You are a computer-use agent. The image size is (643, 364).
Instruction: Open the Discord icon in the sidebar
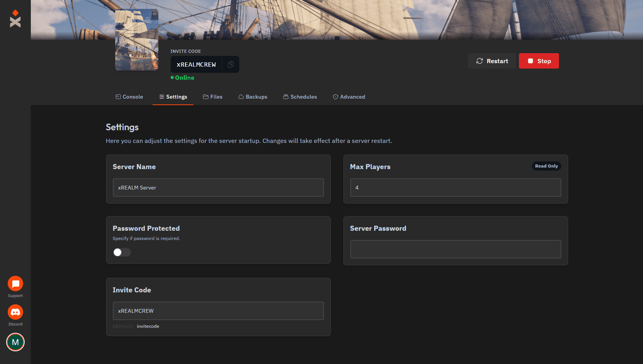[x=15, y=312]
